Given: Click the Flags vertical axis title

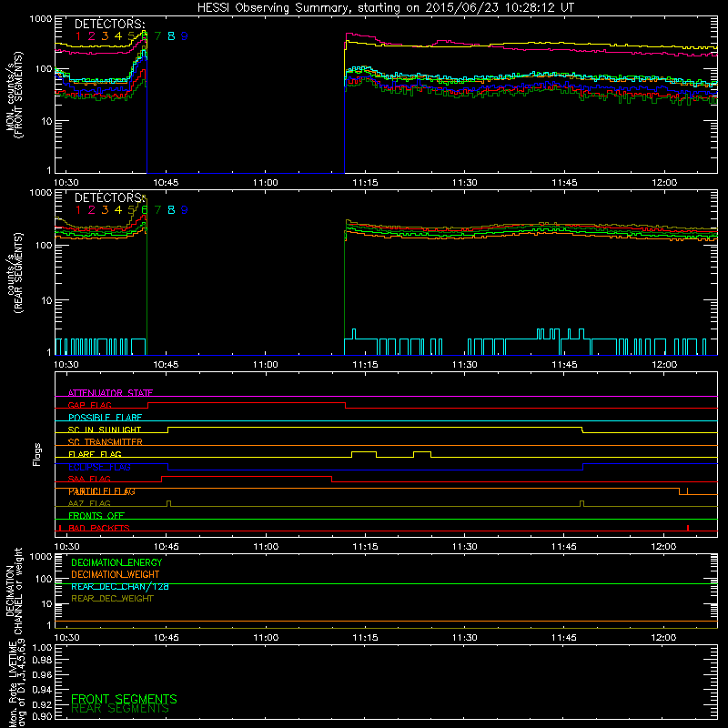Looking at the screenshot, I should click(x=37, y=454).
